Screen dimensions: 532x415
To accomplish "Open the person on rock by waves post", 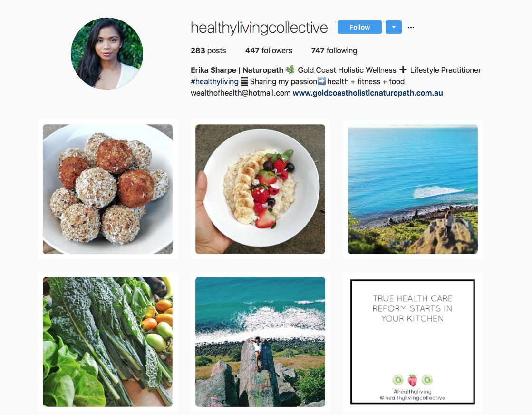I will (260, 342).
